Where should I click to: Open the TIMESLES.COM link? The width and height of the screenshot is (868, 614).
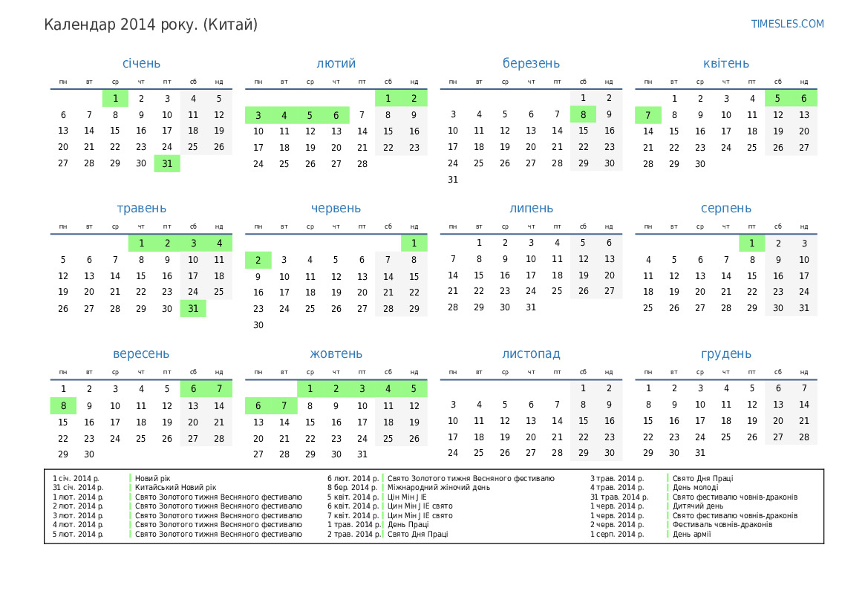(x=787, y=24)
